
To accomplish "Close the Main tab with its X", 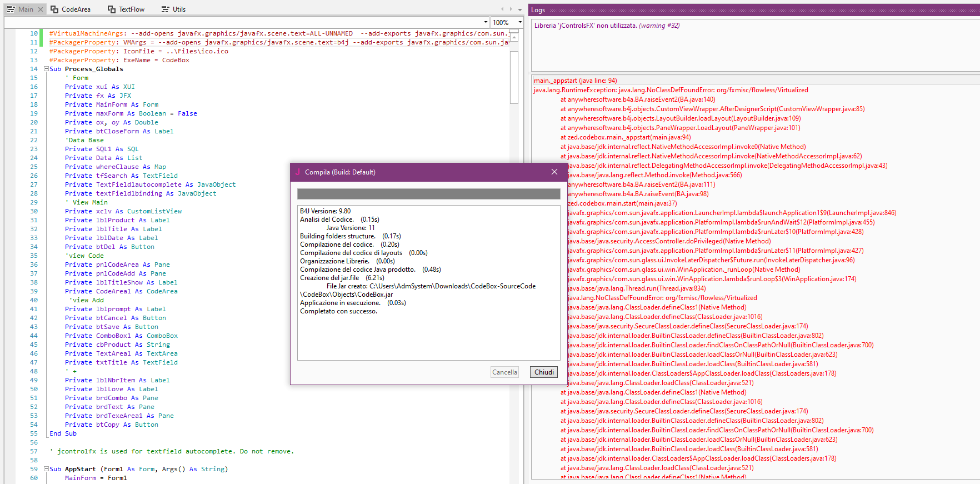I will 41,9.
